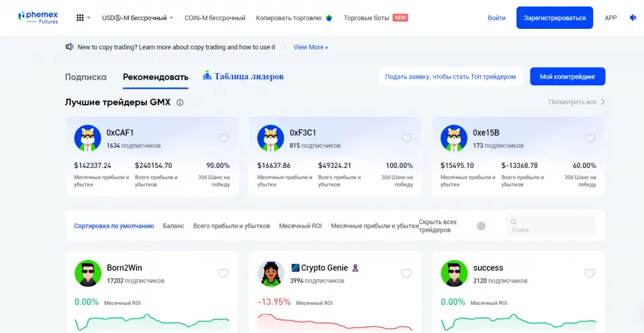
Task: Click the copy trading notice text
Action: point(176,47)
